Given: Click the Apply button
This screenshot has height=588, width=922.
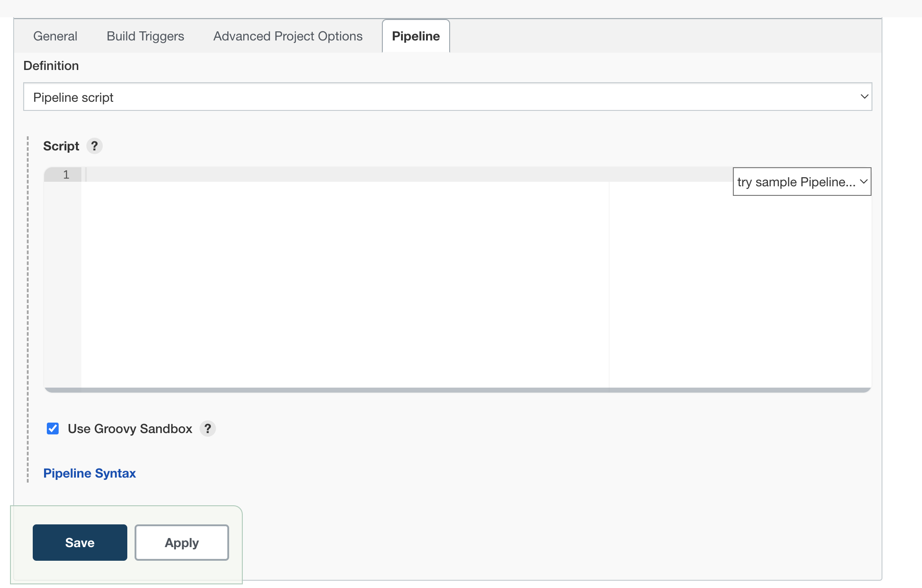Looking at the screenshot, I should pos(182,543).
